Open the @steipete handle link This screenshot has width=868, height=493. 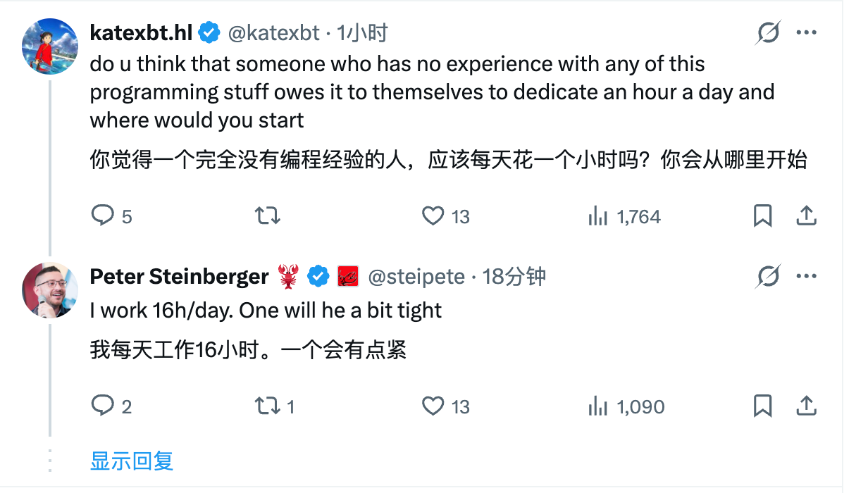pos(416,277)
